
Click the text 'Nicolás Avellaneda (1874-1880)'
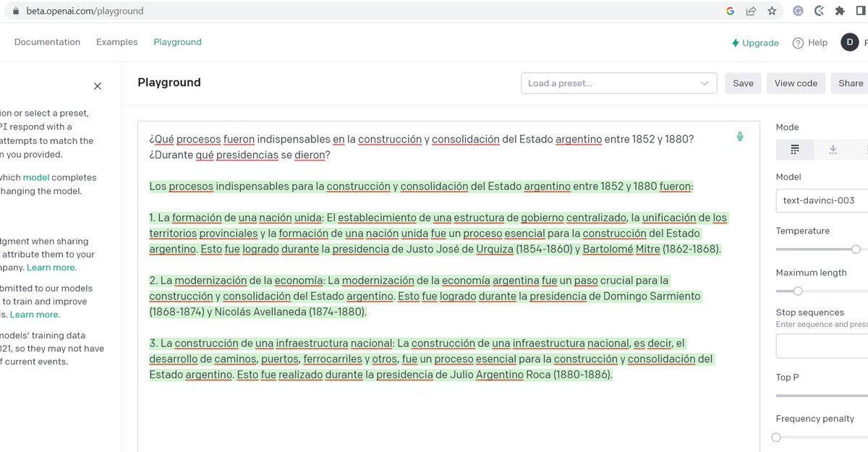click(x=292, y=312)
